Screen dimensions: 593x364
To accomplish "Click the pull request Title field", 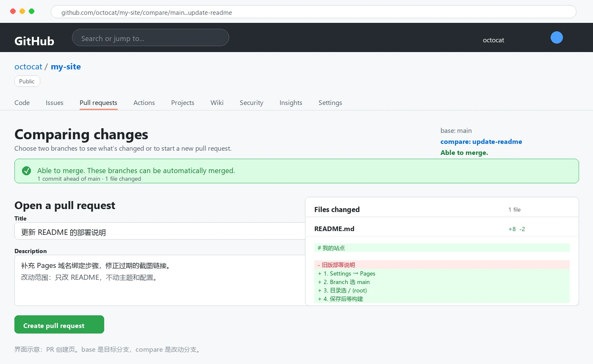I will coord(160,231).
